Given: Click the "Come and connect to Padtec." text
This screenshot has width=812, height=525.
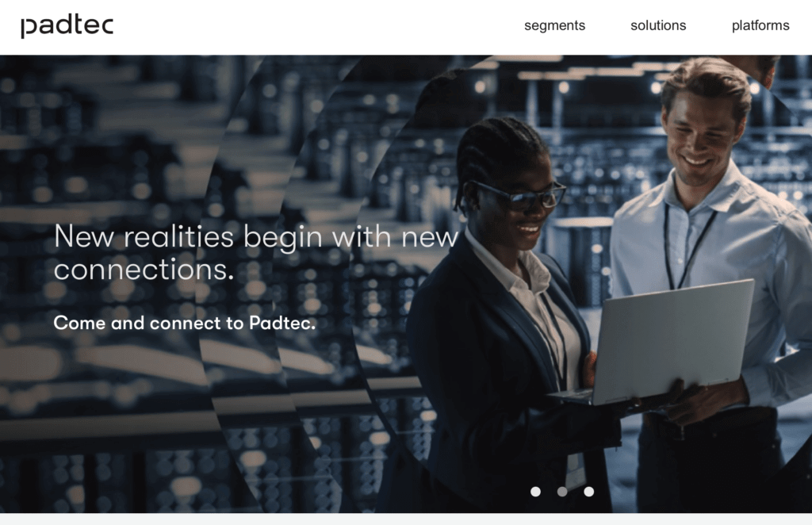Looking at the screenshot, I should [x=184, y=323].
